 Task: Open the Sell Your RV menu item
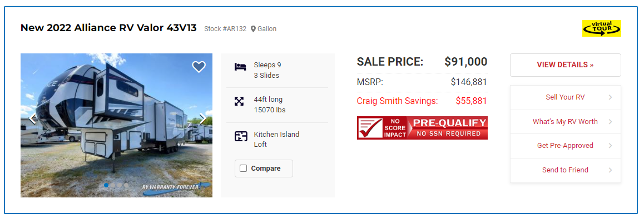pyautogui.click(x=565, y=97)
